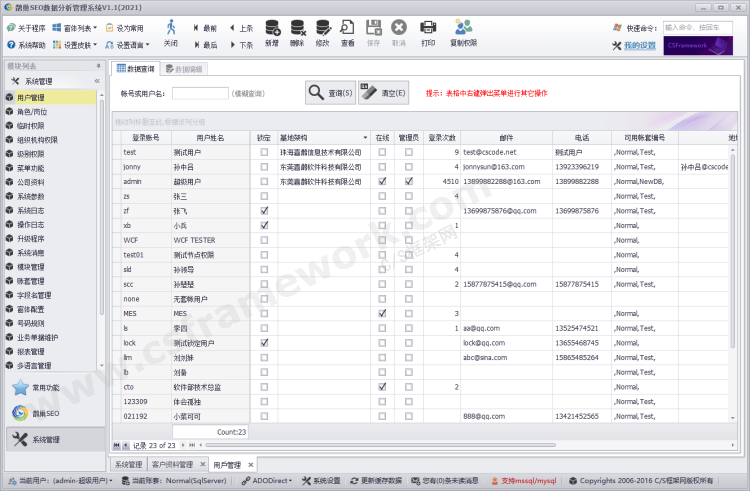Open 系统帮助 (system help)

click(x=26, y=45)
